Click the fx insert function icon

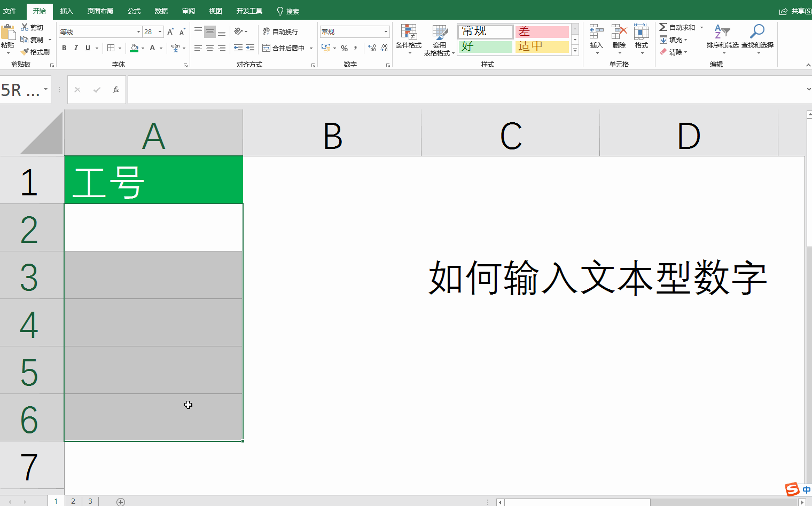click(x=116, y=90)
